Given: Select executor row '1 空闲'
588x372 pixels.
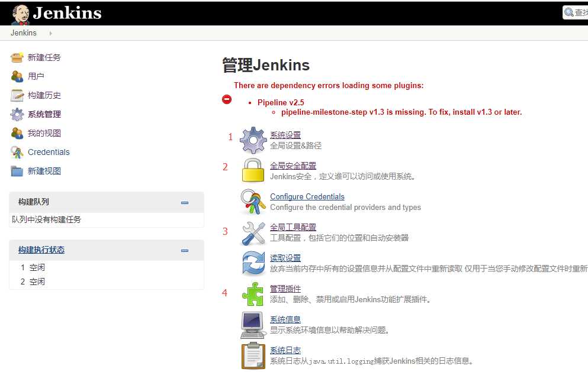Looking at the screenshot, I should point(33,267).
